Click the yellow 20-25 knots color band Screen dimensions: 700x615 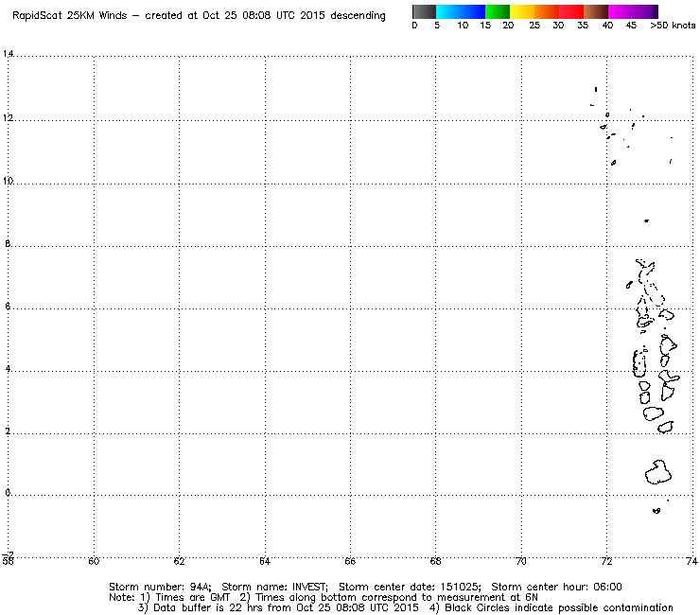click(x=522, y=11)
